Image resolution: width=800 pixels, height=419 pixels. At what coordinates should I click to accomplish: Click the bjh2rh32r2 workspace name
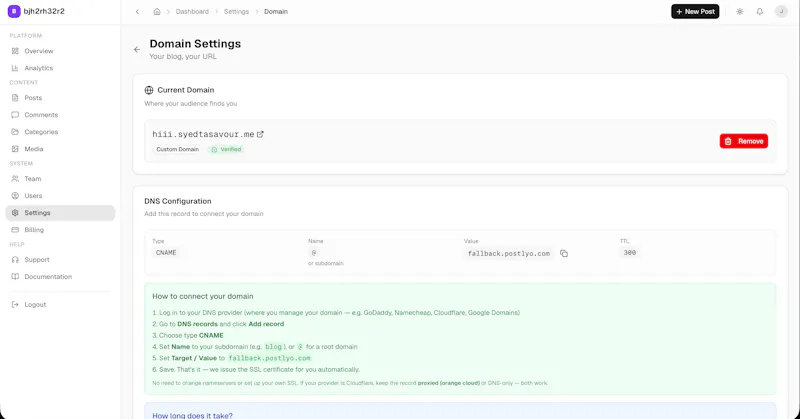tap(44, 11)
